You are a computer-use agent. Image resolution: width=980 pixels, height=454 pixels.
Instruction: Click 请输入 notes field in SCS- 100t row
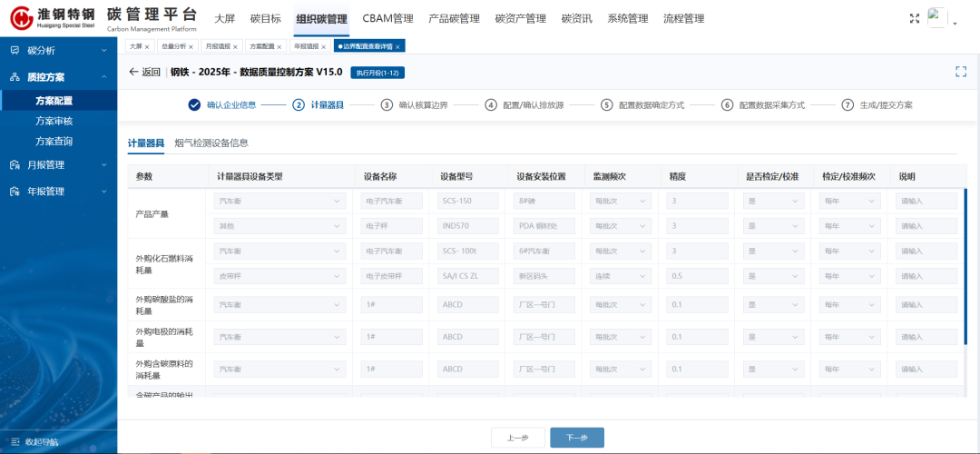pos(926,251)
